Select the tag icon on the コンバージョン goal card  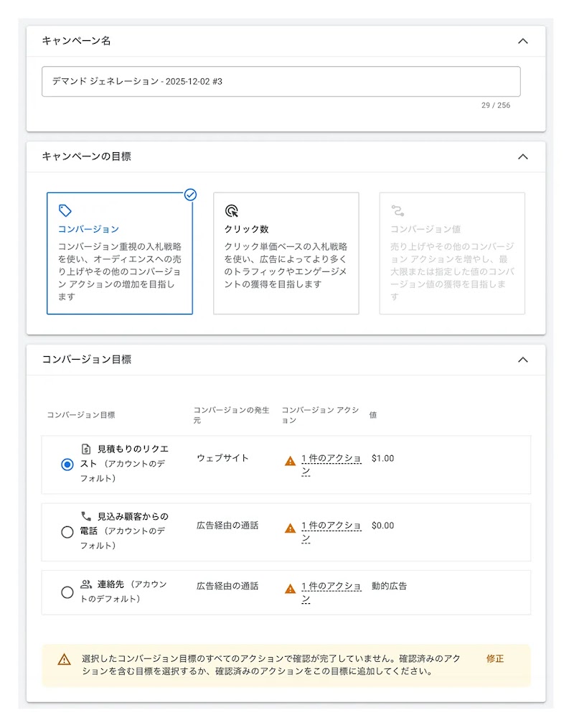coord(65,210)
